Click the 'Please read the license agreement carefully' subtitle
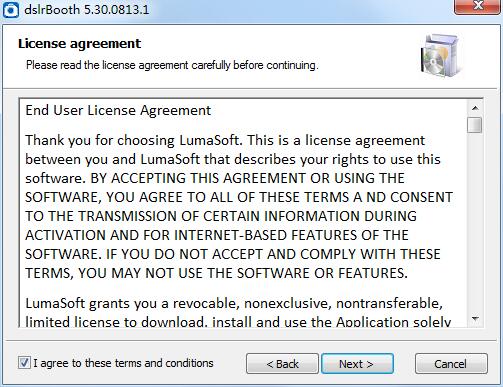This screenshot has height=387, width=503. (x=172, y=65)
